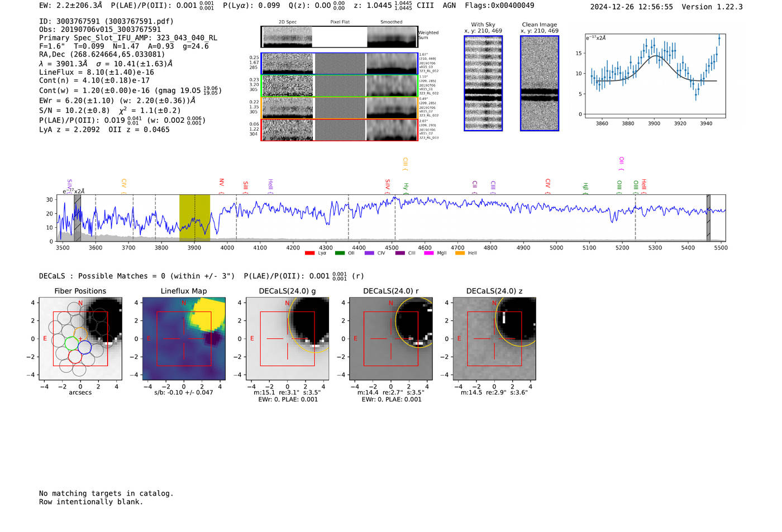Click the red fiber circle in Fiber Positions
The width and height of the screenshot is (782, 532).
pos(75,356)
